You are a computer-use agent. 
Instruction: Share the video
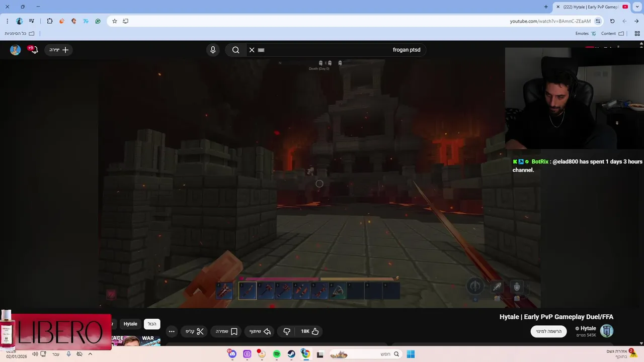pos(260,331)
